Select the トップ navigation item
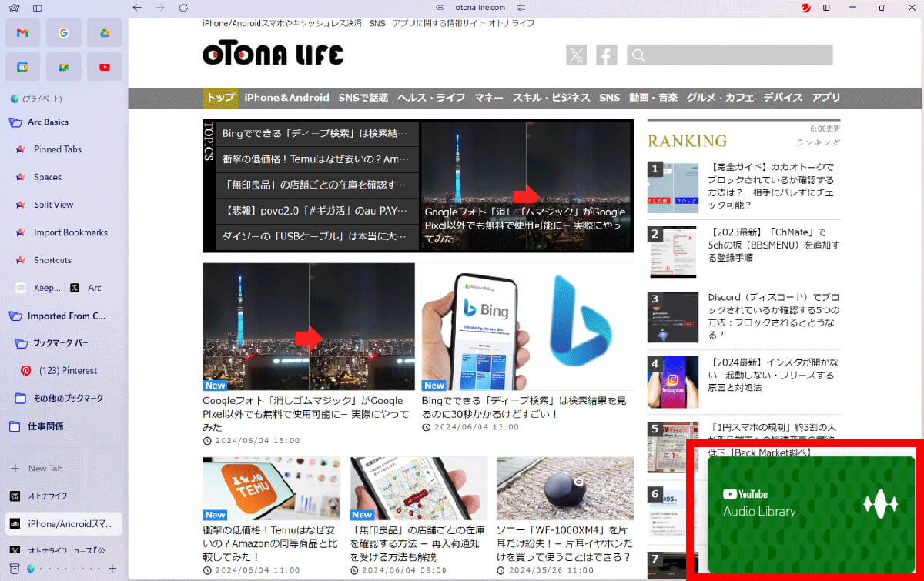Viewport: 924px width, 581px height. [220, 98]
